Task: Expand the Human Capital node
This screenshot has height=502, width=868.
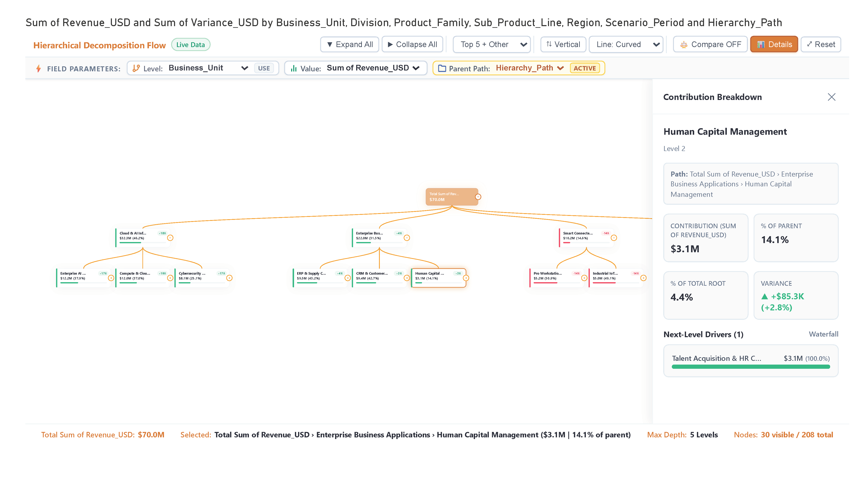Action: (x=466, y=278)
